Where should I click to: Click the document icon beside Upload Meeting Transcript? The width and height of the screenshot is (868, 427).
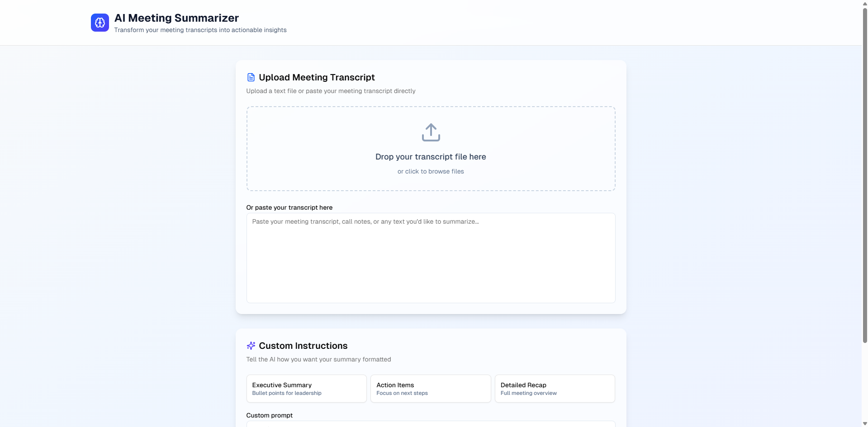pyautogui.click(x=251, y=77)
